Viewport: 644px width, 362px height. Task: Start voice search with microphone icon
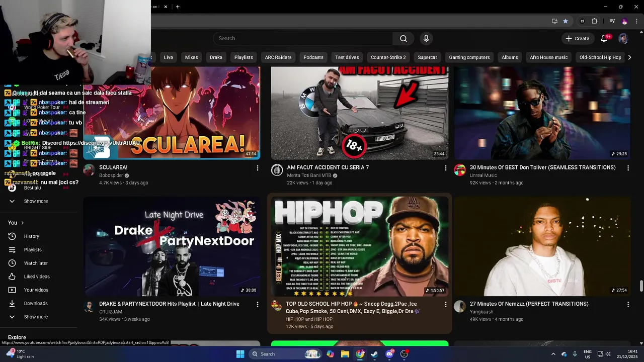426,39
